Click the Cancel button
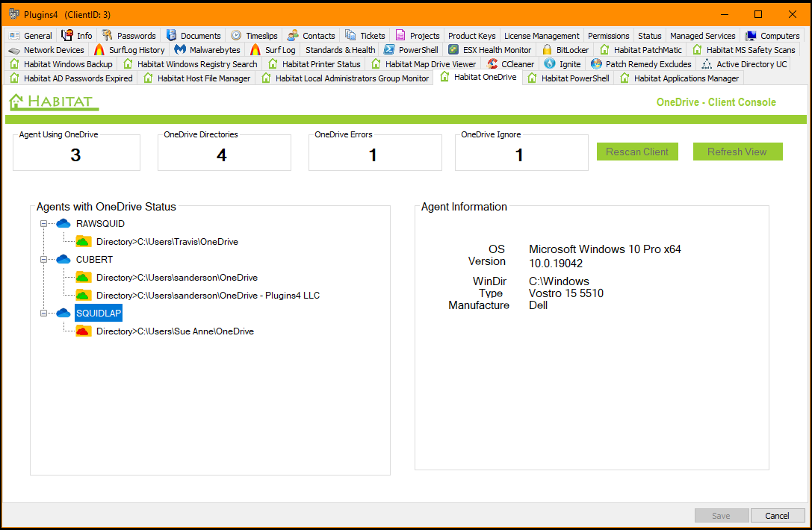This screenshot has height=530, width=812. [777, 516]
